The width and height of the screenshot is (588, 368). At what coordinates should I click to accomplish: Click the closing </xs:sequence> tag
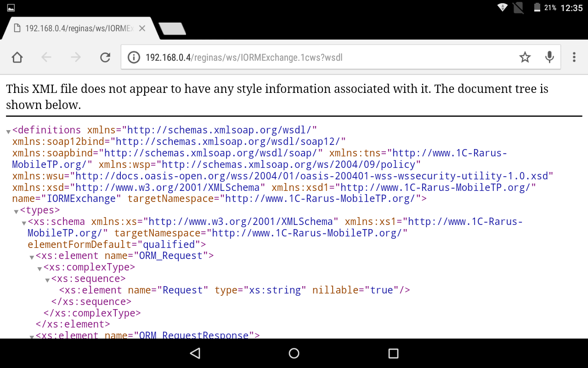click(x=91, y=302)
